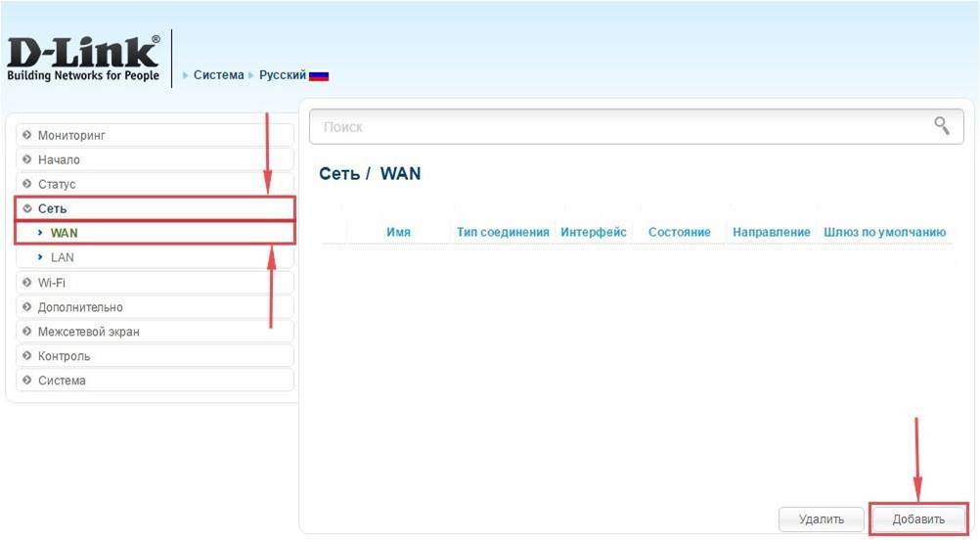
Task: Click the search magnifier icon
Action: [942, 126]
